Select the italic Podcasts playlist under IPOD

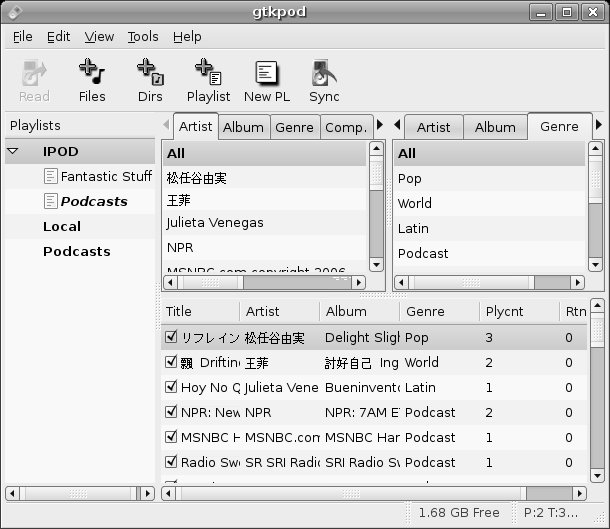(93, 201)
